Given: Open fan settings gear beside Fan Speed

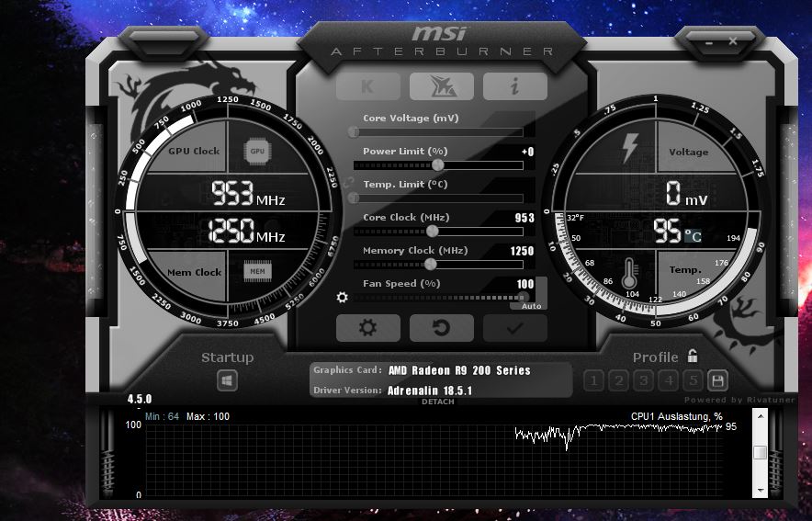Looking at the screenshot, I should (343, 298).
